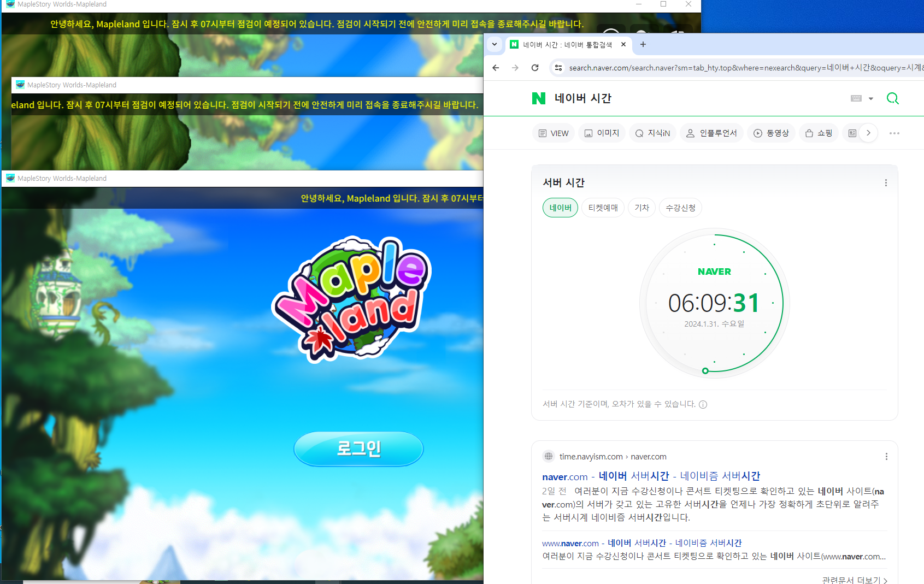Reload the Naver search page
This screenshot has width=924, height=584.
tap(535, 68)
